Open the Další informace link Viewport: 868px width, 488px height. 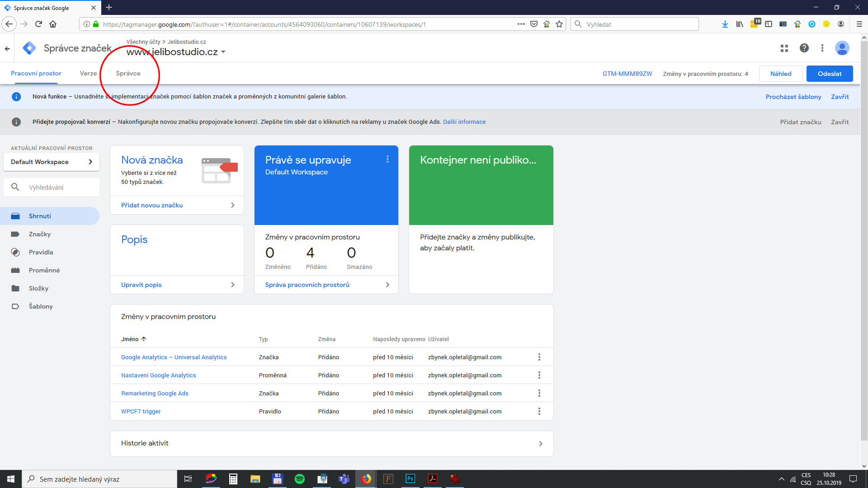pyautogui.click(x=464, y=122)
